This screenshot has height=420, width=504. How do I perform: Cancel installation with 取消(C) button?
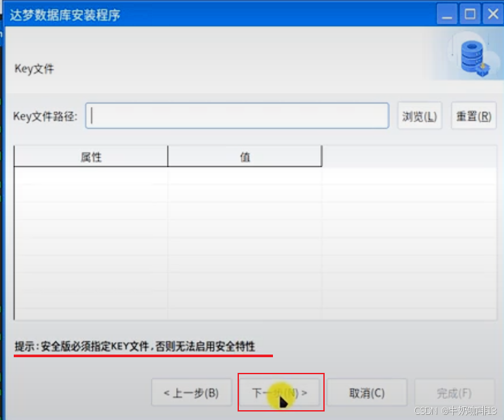(x=367, y=393)
